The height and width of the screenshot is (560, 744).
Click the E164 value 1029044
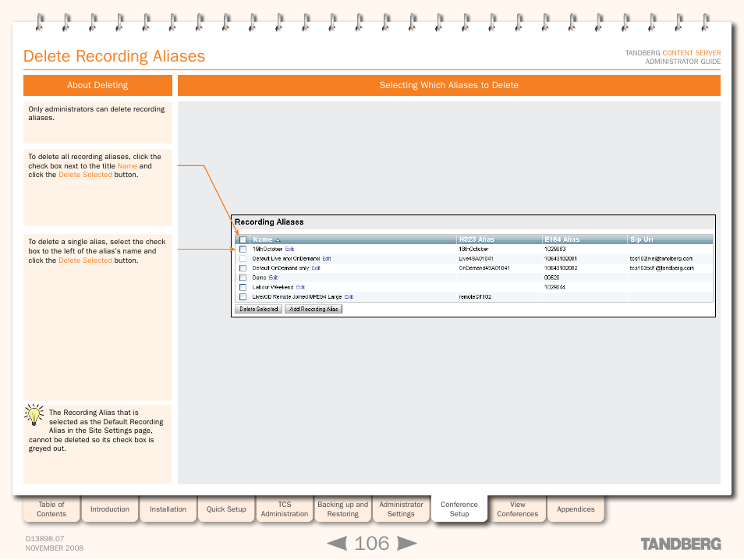[554, 287]
